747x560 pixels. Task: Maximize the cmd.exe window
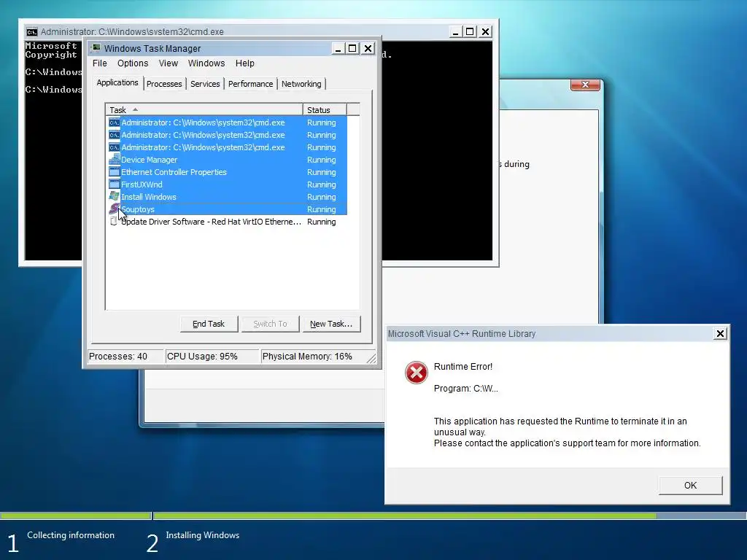point(470,31)
